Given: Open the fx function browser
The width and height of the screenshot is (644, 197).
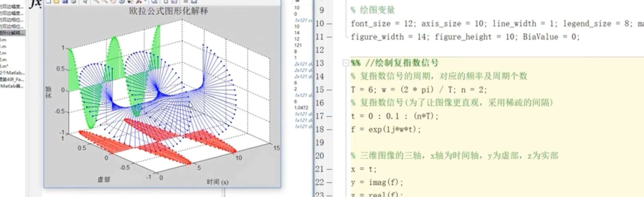Looking at the screenshot, I should click(x=36, y=3).
